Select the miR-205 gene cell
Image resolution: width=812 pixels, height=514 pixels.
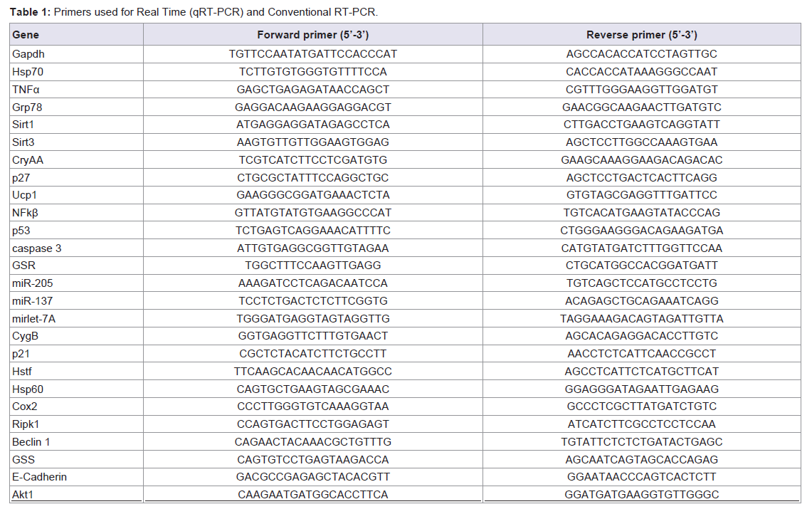point(30,283)
